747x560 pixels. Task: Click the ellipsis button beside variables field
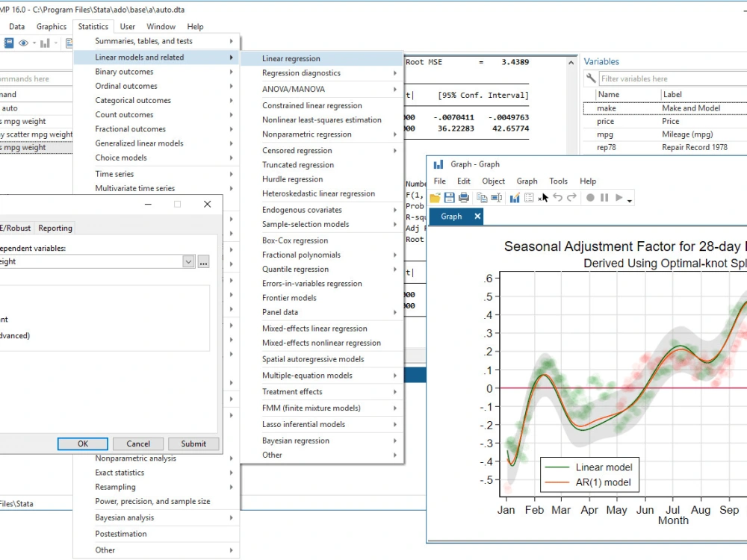point(203,261)
